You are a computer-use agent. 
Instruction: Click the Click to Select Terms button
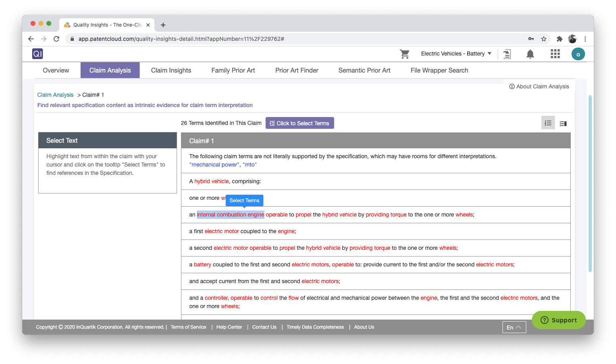click(300, 123)
